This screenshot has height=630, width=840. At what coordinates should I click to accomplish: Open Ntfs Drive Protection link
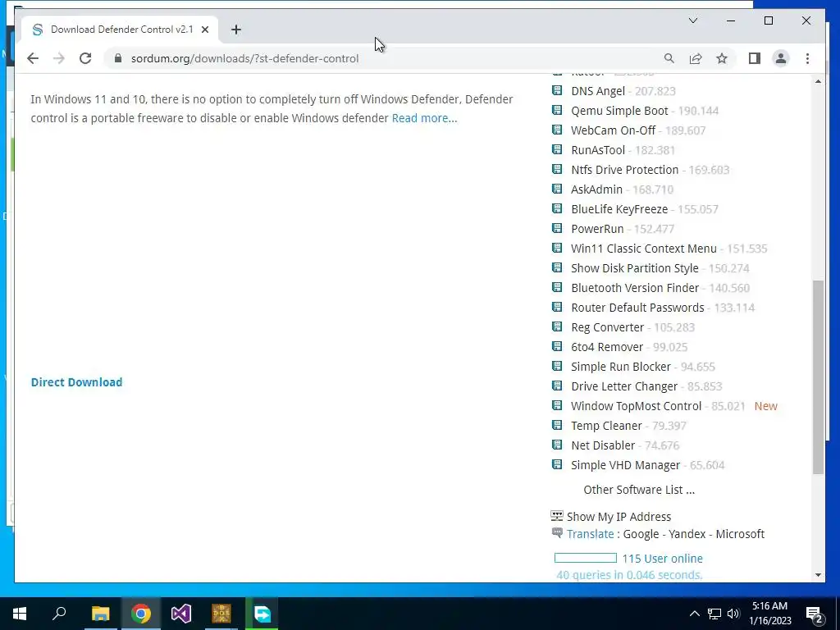pyautogui.click(x=624, y=170)
